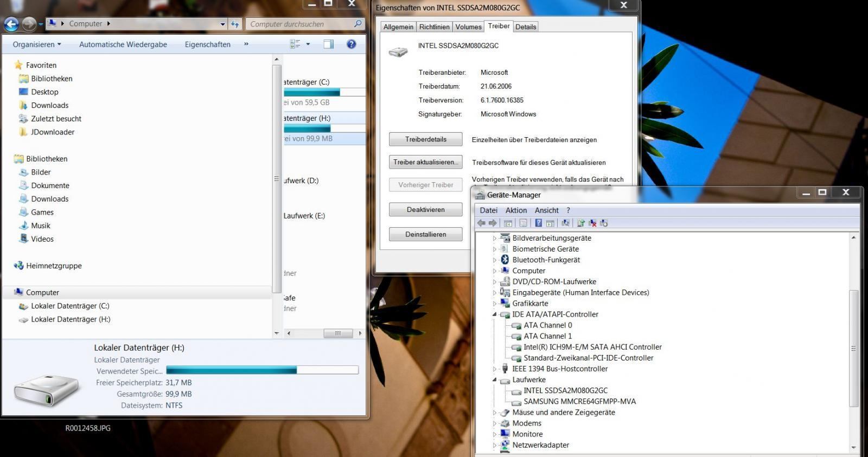The image size is (868, 457).
Task: Click the Deaktivieren button
Action: click(x=426, y=209)
